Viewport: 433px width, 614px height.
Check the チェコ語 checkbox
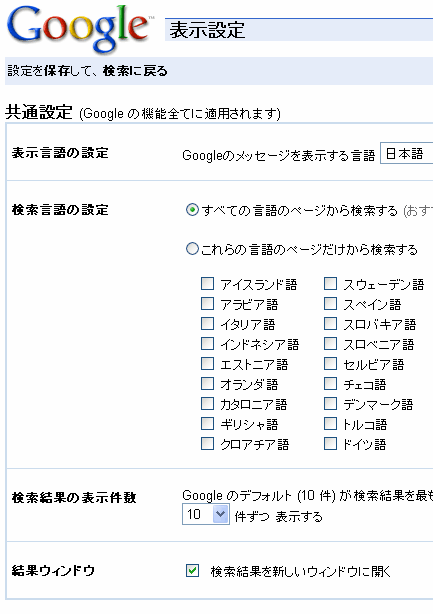[330, 383]
